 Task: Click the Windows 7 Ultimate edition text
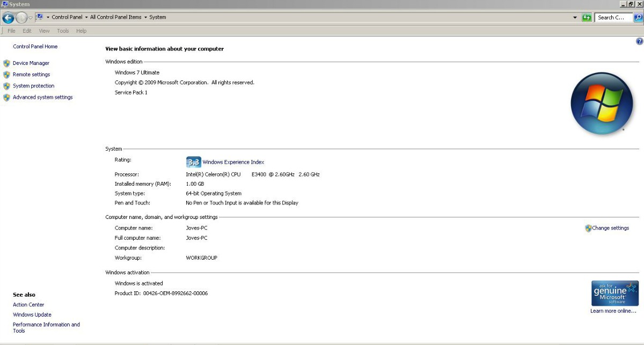click(x=137, y=72)
